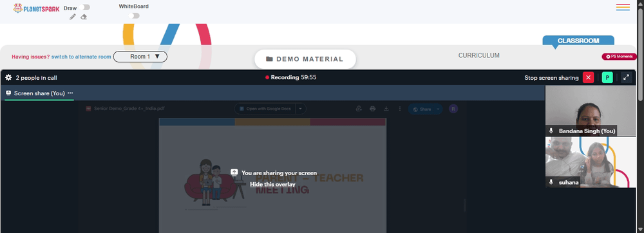Open the Room 1 dropdown

[x=140, y=57]
